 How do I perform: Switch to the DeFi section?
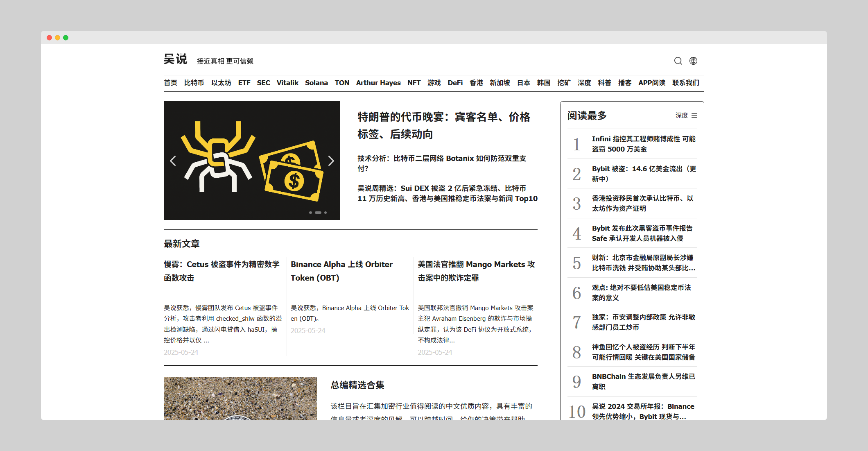(x=455, y=83)
